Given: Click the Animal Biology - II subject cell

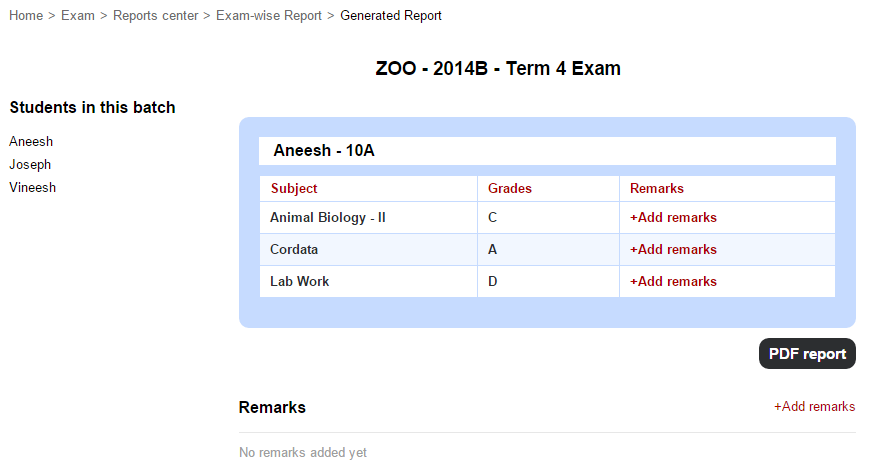Looking at the screenshot, I should tap(369, 218).
